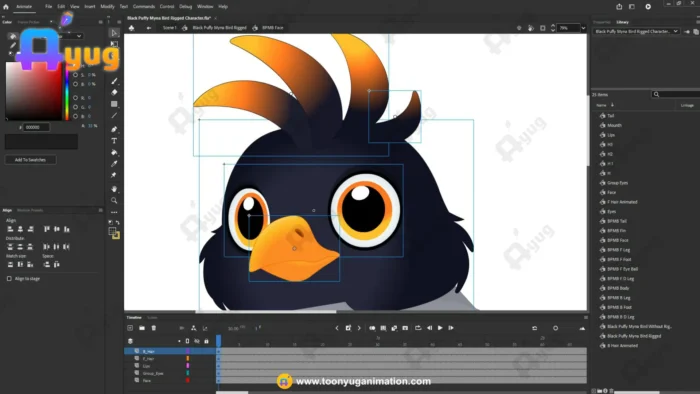Viewport: 700px width, 394px height.
Task: Select the Blue channel radio button
Action: coord(75,116)
